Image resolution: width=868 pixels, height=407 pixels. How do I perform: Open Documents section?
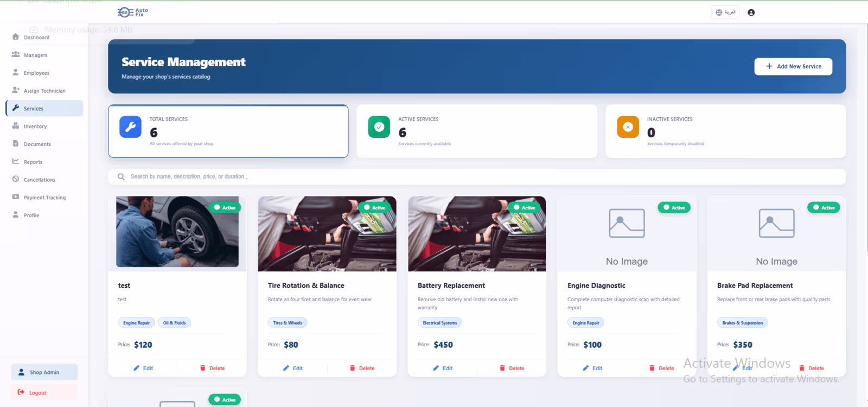pos(44,144)
